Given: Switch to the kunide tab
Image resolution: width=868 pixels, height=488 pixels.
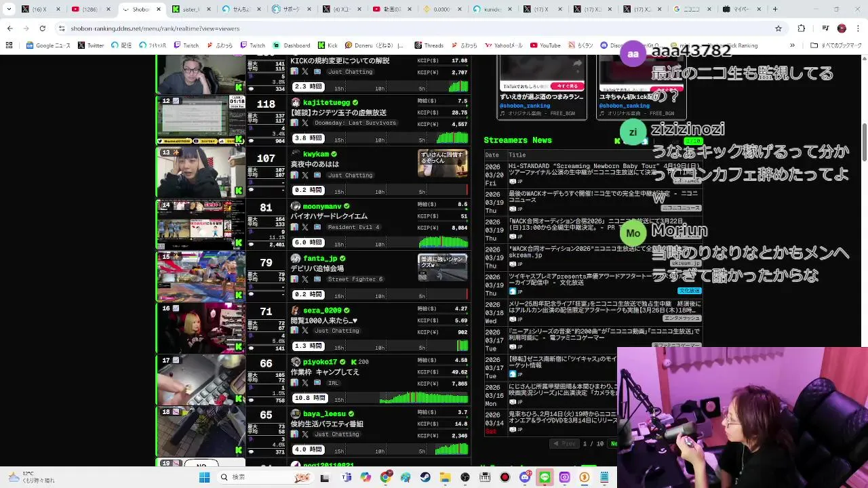Looking at the screenshot, I should pos(492,9).
